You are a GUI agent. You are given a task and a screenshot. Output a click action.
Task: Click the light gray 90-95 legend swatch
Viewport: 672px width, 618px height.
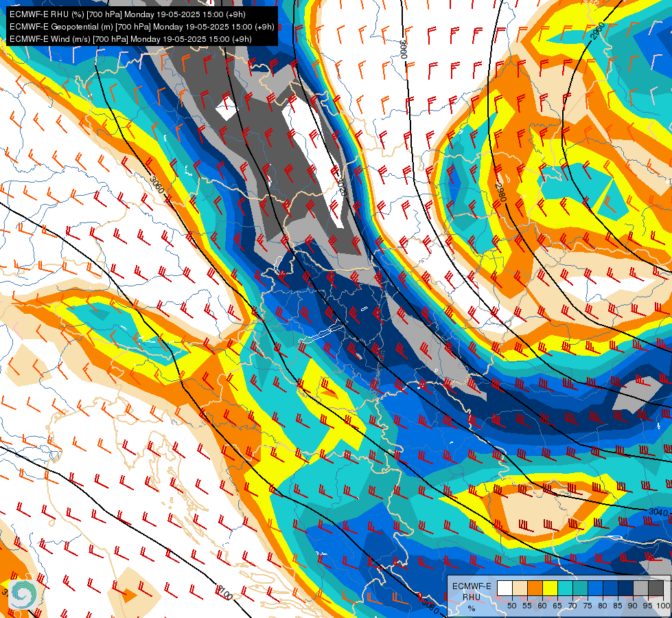(x=640, y=588)
